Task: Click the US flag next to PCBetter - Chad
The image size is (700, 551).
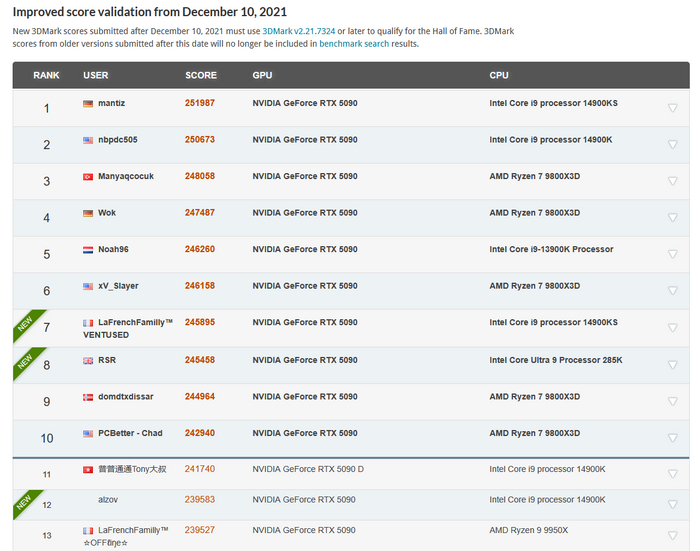Action: pos(88,434)
